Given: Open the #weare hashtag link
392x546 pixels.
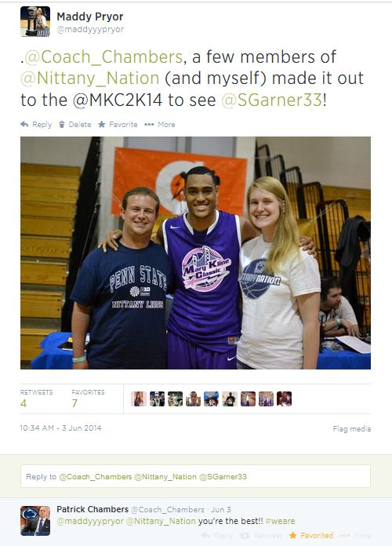Looking at the screenshot, I should tap(280, 521).
